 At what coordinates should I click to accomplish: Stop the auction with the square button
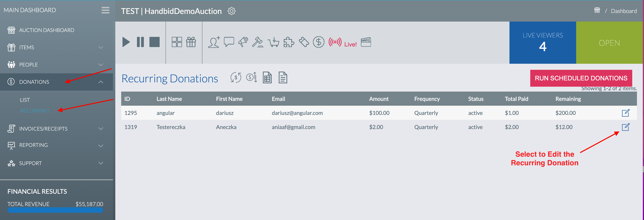tap(154, 42)
